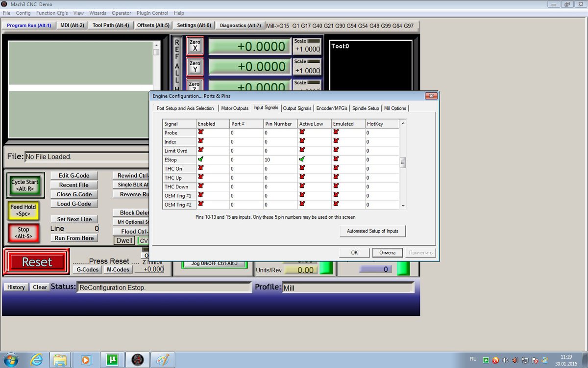Switch to Encoder/MPG's tab

click(x=332, y=108)
